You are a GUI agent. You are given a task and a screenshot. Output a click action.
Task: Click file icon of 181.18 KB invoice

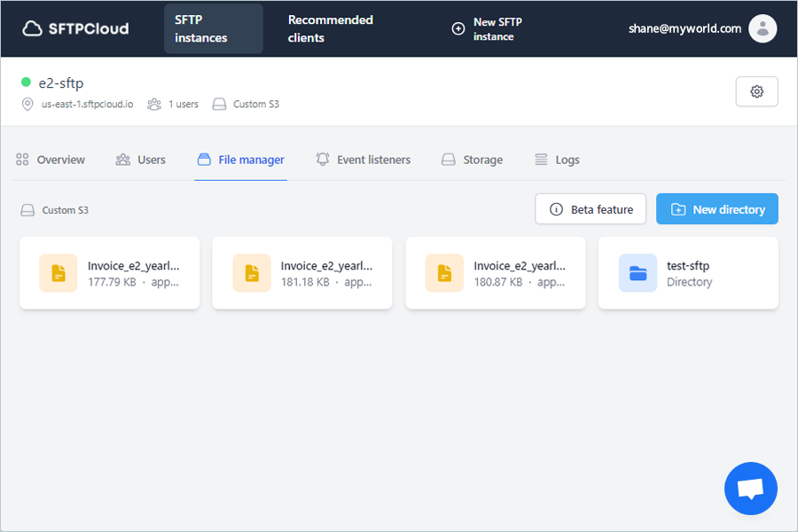[252, 273]
